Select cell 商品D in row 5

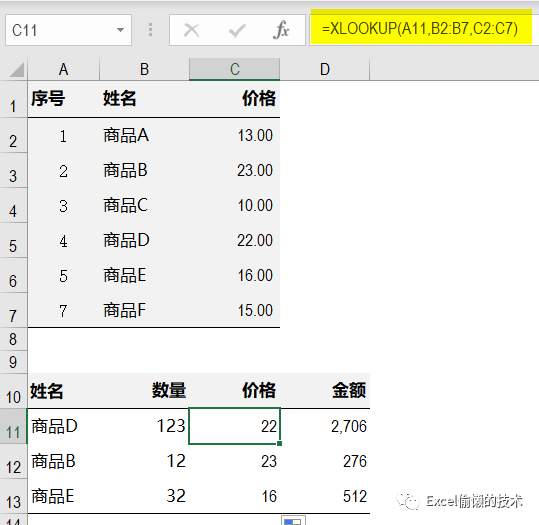click(x=144, y=240)
